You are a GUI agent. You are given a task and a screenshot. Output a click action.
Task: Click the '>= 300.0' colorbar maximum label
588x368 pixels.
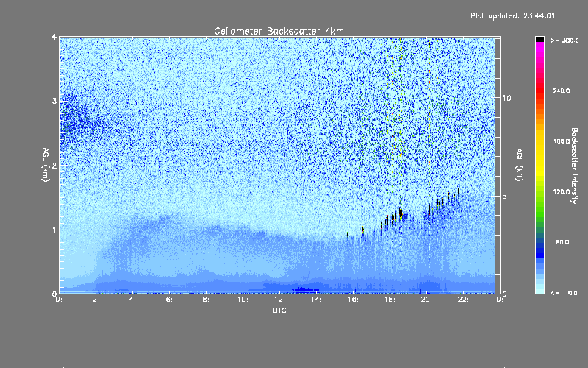[564, 40]
